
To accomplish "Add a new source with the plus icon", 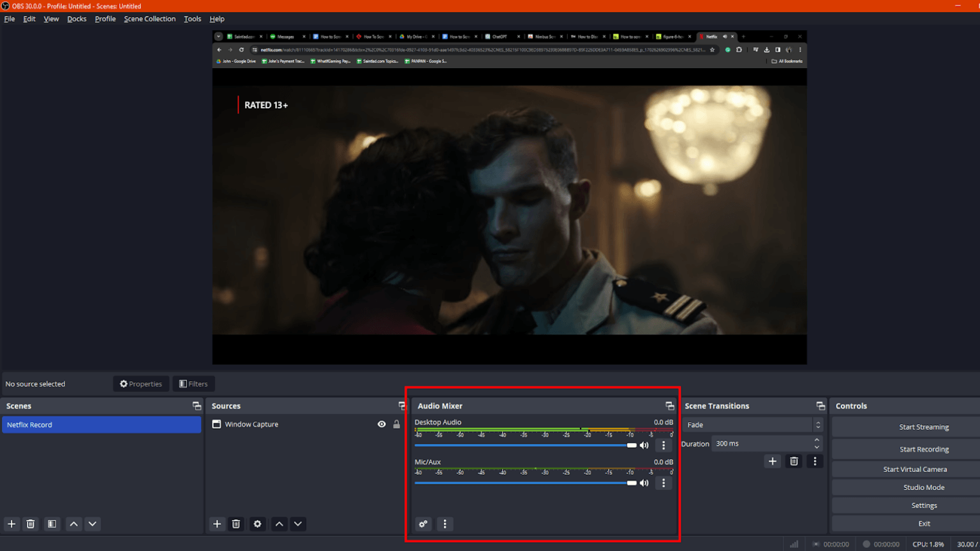I will (x=217, y=524).
